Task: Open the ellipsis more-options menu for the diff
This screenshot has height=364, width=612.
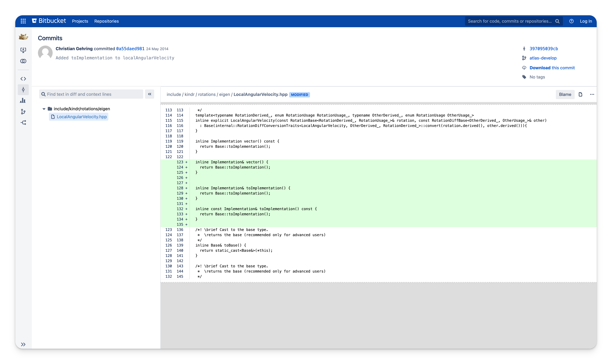Action: (592, 94)
